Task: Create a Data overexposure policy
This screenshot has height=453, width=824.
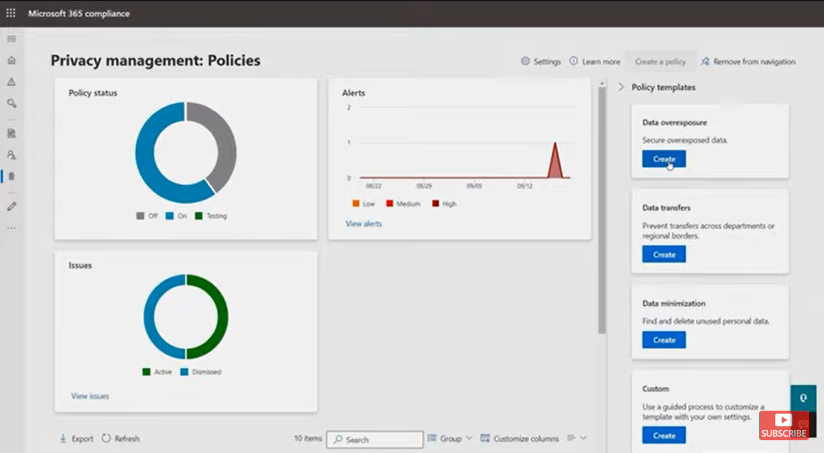Action: point(664,159)
